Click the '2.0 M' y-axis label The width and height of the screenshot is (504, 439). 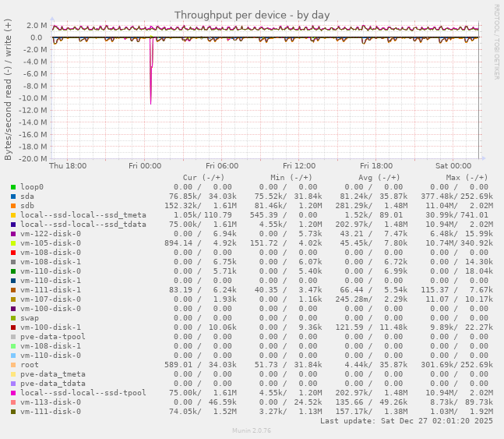coord(37,26)
